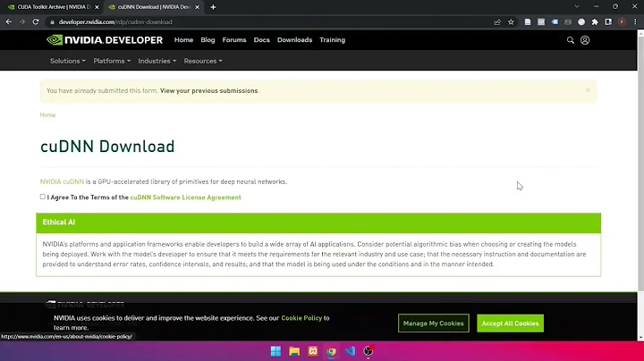Click the page vertical scrollbar

pos(640,164)
